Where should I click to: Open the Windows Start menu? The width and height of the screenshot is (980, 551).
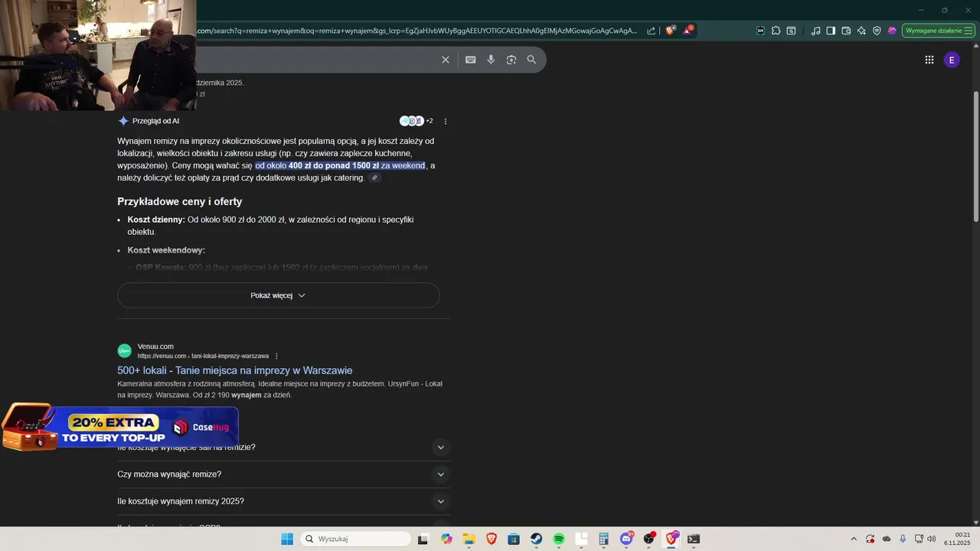point(287,539)
